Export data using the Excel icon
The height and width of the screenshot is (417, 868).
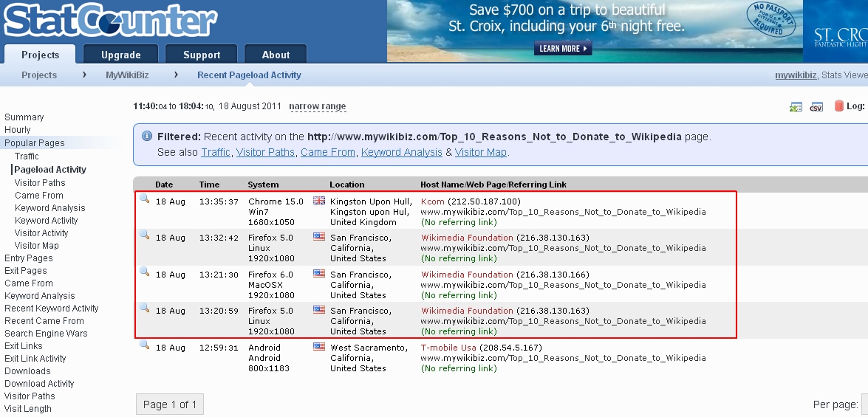coord(796,107)
